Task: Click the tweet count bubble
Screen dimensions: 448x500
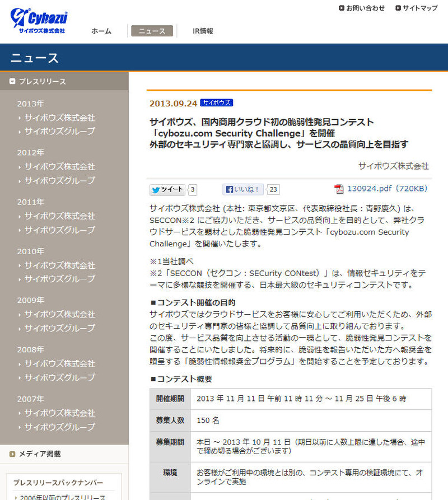Action: point(193,189)
